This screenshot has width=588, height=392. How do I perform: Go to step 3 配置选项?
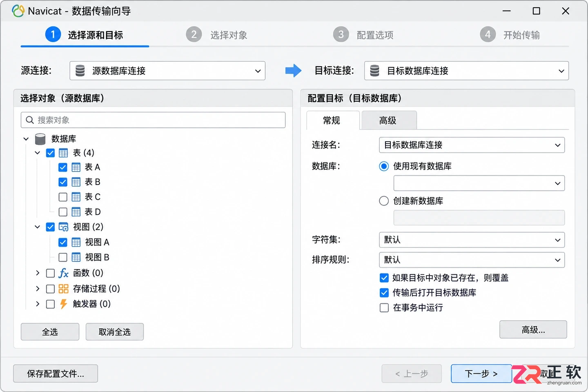[363, 35]
